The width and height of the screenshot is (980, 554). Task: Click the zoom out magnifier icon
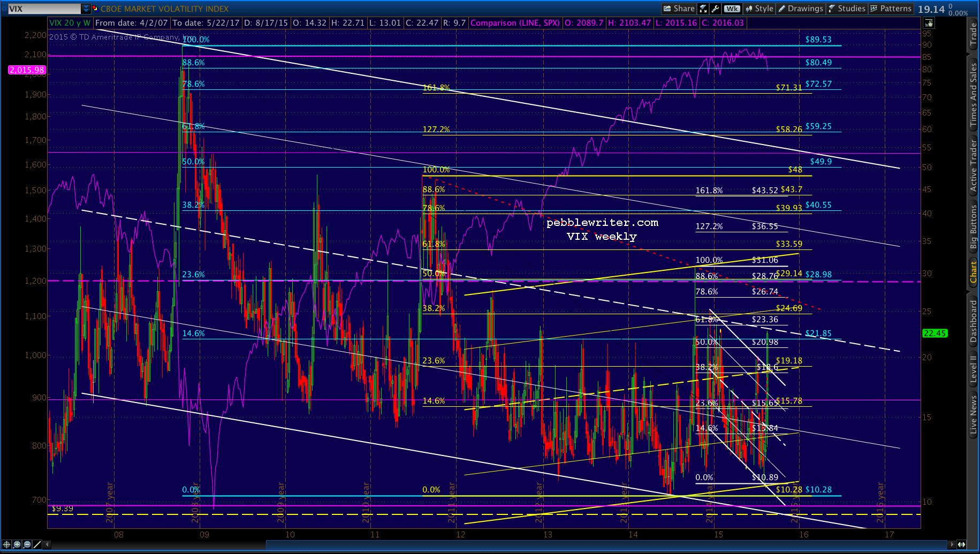pyautogui.click(x=27, y=544)
